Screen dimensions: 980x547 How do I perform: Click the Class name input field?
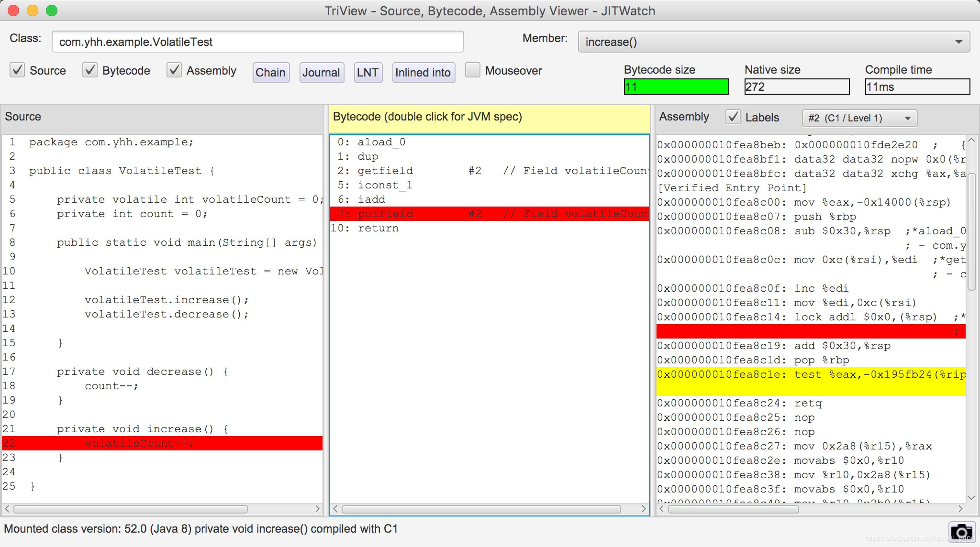click(x=257, y=42)
